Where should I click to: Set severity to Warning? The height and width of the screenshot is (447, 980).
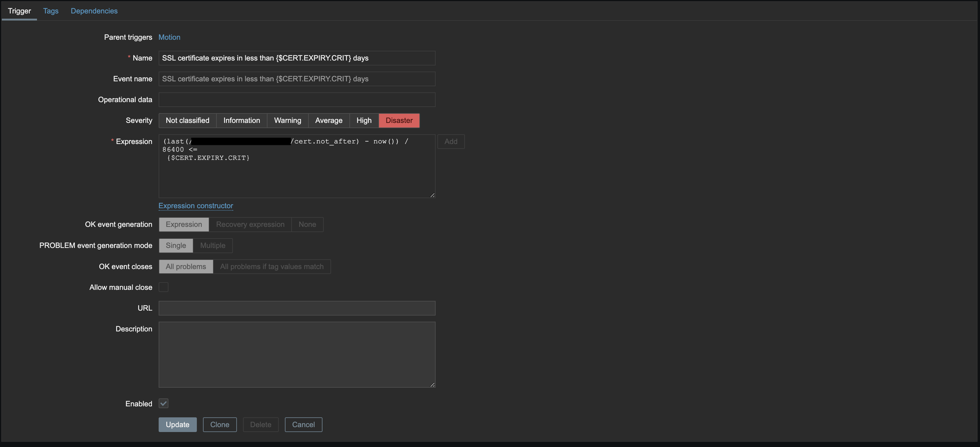[x=287, y=120]
